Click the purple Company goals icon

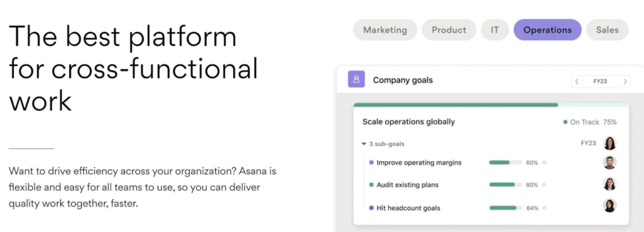tap(356, 79)
